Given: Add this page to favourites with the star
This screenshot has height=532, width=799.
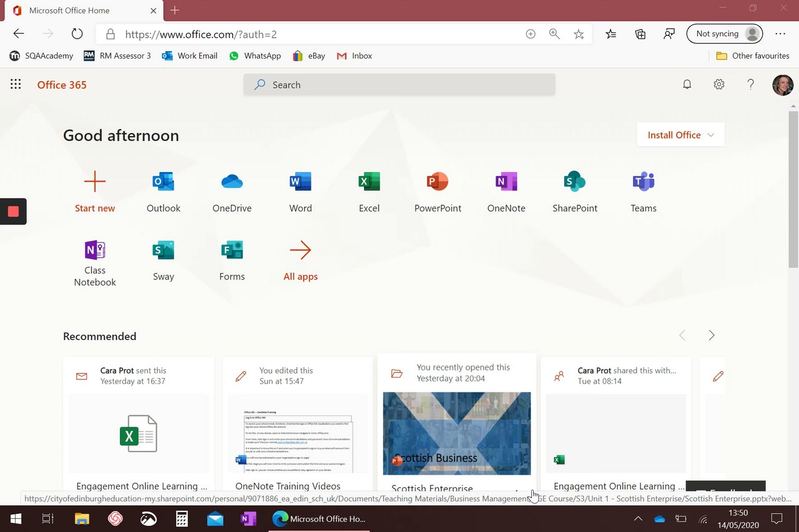Looking at the screenshot, I should [x=579, y=34].
